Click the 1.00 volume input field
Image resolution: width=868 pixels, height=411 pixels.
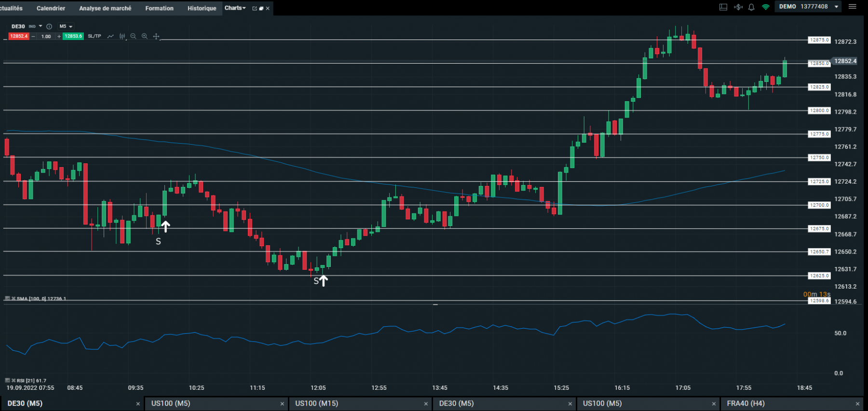pyautogui.click(x=46, y=36)
